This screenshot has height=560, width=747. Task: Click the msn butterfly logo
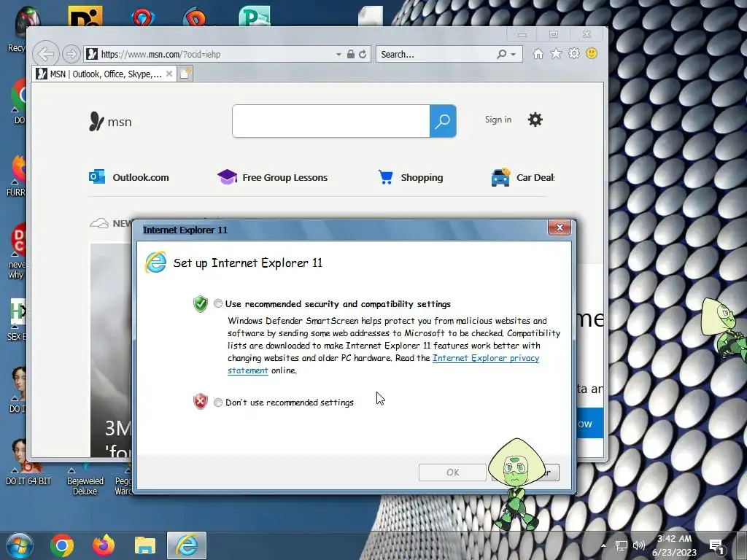[111, 122]
